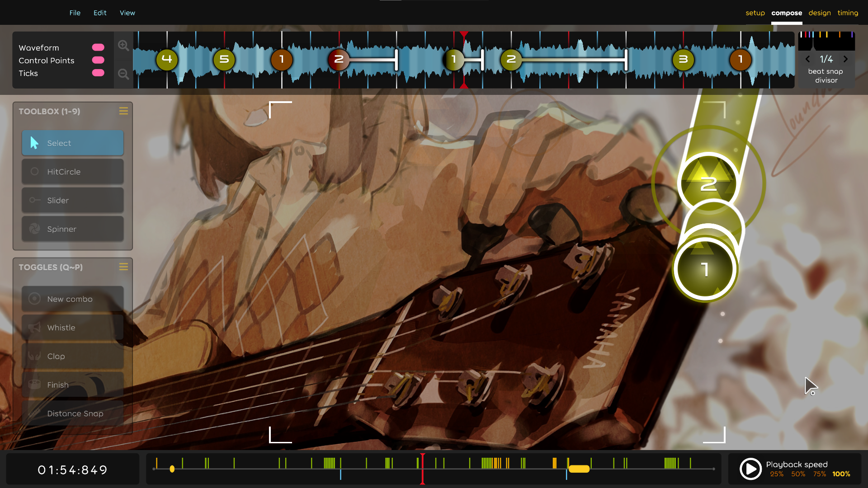Decrease beat snap divisor with left arrow

[x=808, y=59]
